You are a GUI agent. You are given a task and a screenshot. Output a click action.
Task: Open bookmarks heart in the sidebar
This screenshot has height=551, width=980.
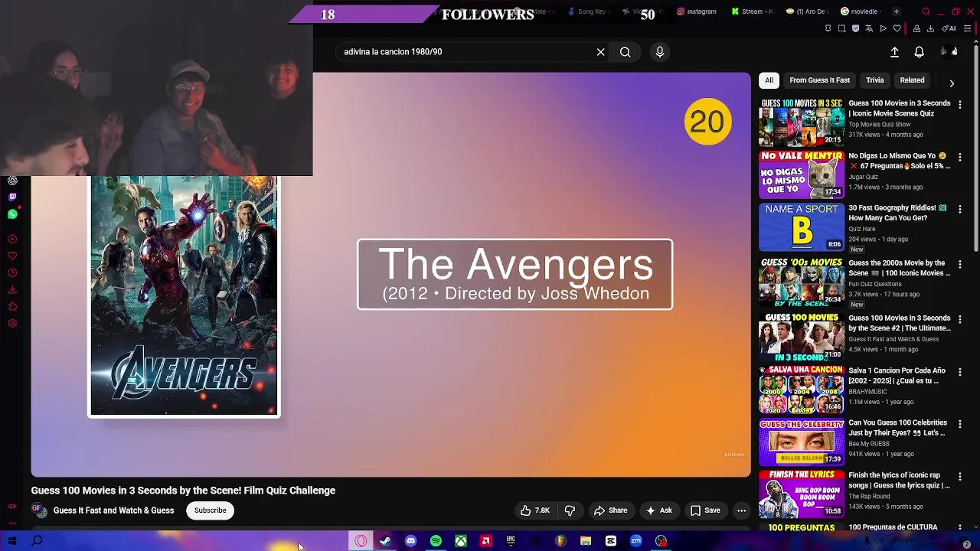12,256
